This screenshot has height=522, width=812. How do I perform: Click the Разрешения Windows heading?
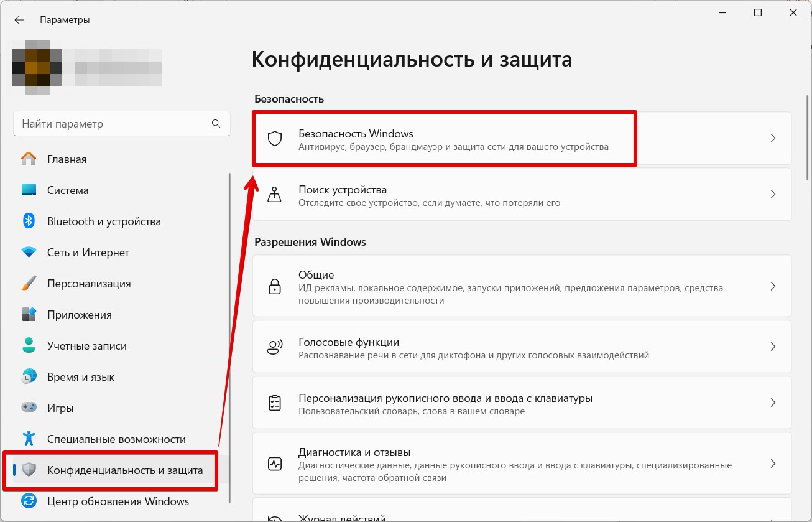point(310,242)
